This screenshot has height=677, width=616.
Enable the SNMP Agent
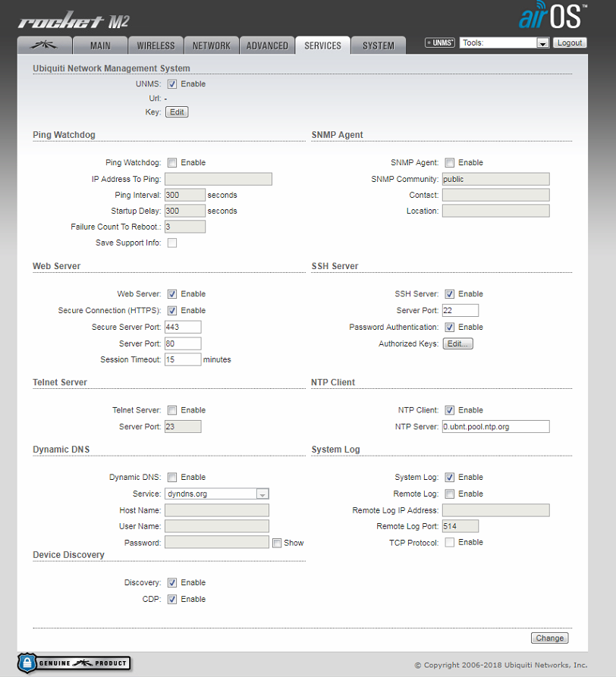450,163
